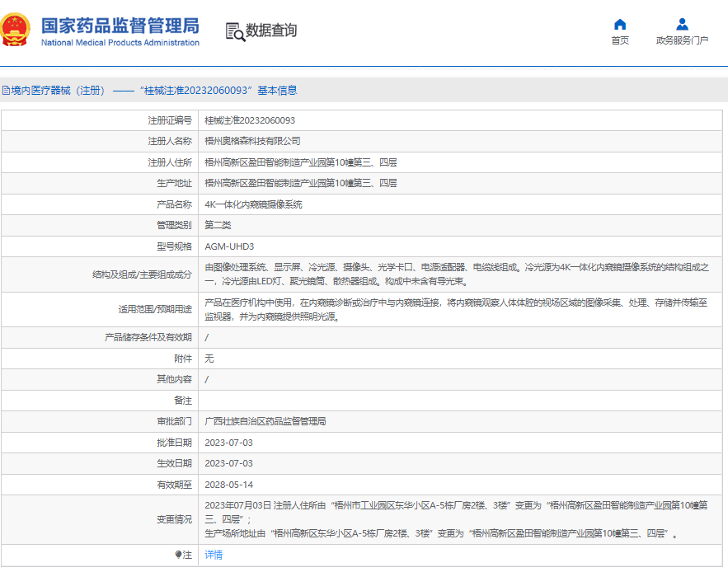
Task: Click product name 4K一体化内窥镜摄像系统
Action: tap(253, 204)
